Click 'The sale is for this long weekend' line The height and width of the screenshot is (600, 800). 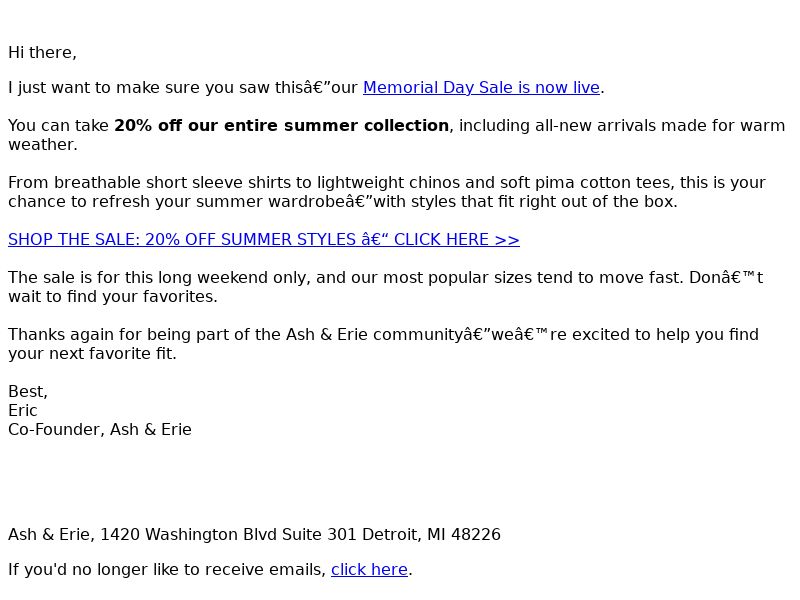(x=386, y=278)
